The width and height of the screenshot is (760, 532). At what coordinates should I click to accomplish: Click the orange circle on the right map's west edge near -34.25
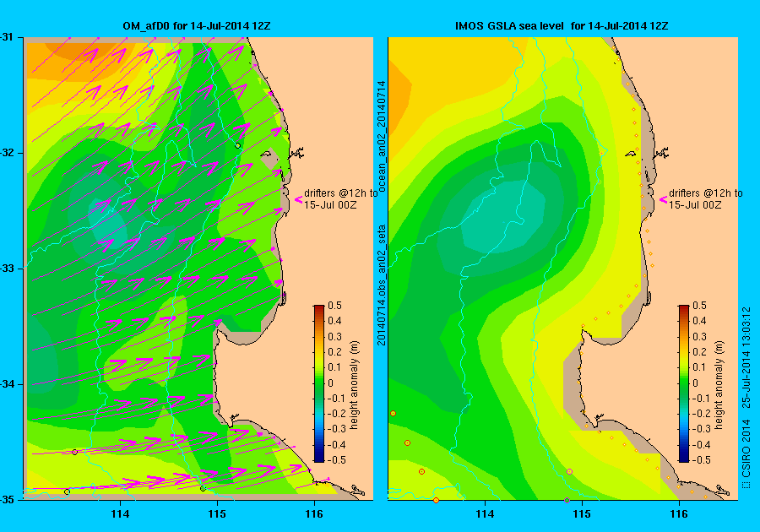(393, 413)
